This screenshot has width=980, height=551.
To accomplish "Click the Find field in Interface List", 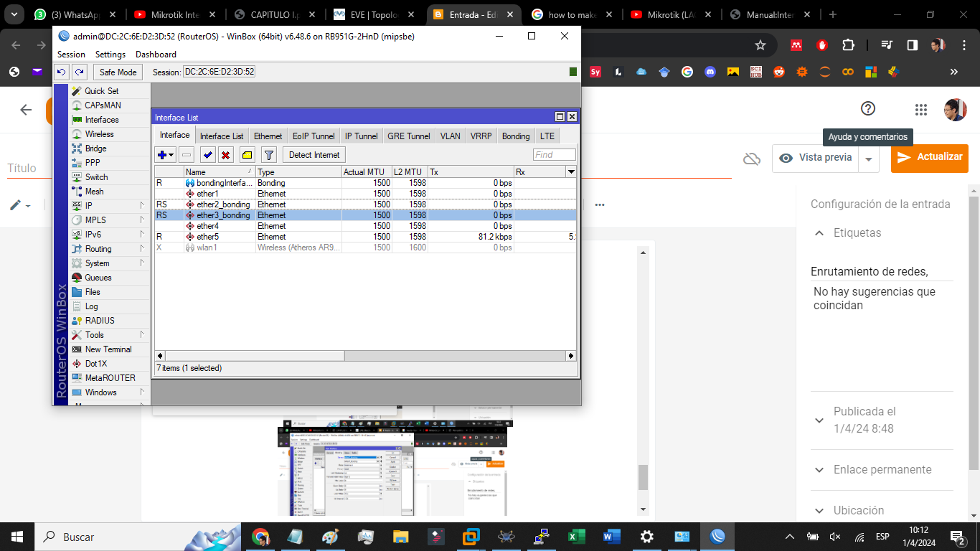I will (x=555, y=154).
